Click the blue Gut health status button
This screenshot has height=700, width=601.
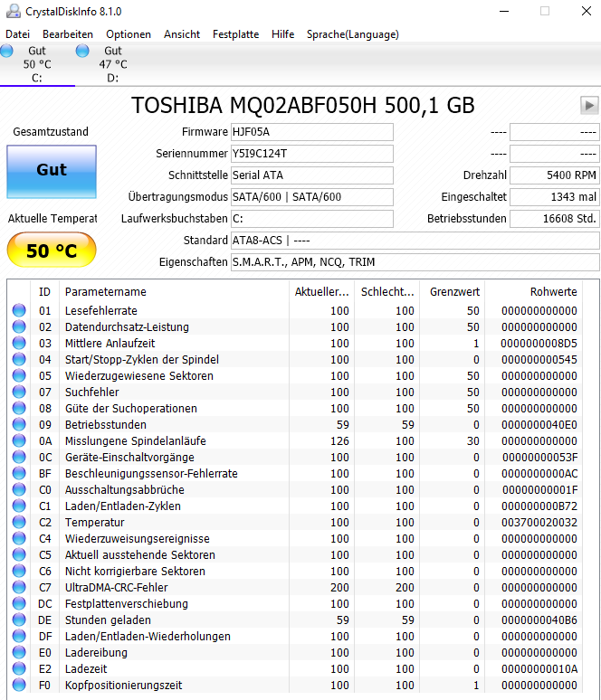click(x=52, y=172)
